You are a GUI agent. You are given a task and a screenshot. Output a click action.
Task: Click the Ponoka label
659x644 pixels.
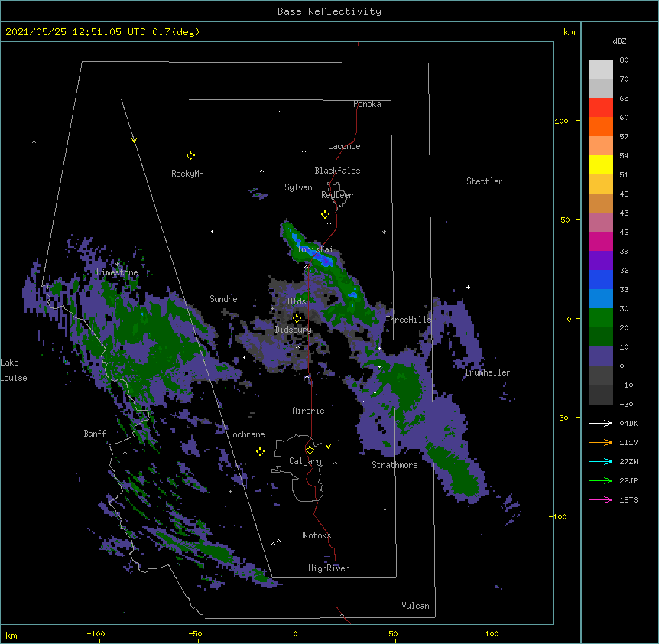pyautogui.click(x=367, y=104)
